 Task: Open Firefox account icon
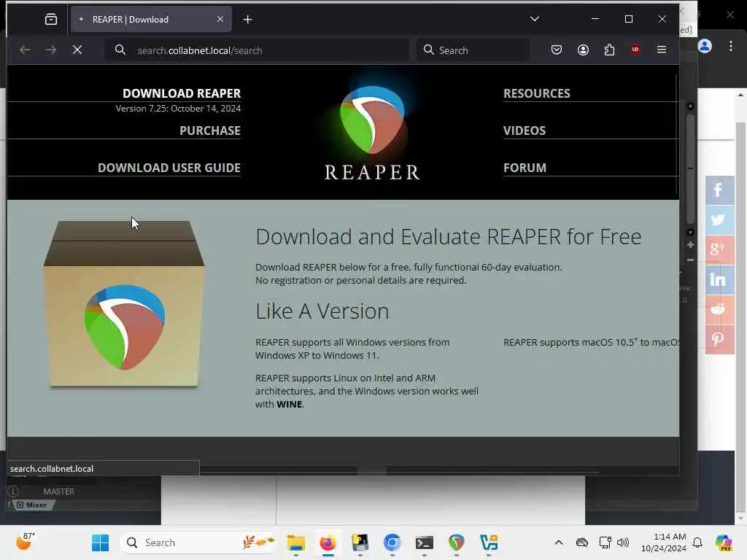coord(583,50)
